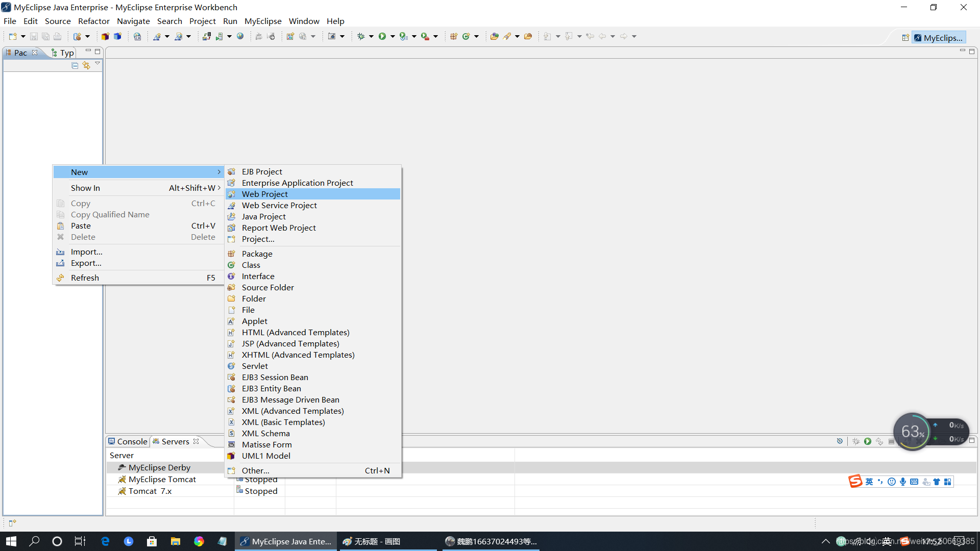
Task: Open the MyEclipse menu
Action: click(263, 21)
